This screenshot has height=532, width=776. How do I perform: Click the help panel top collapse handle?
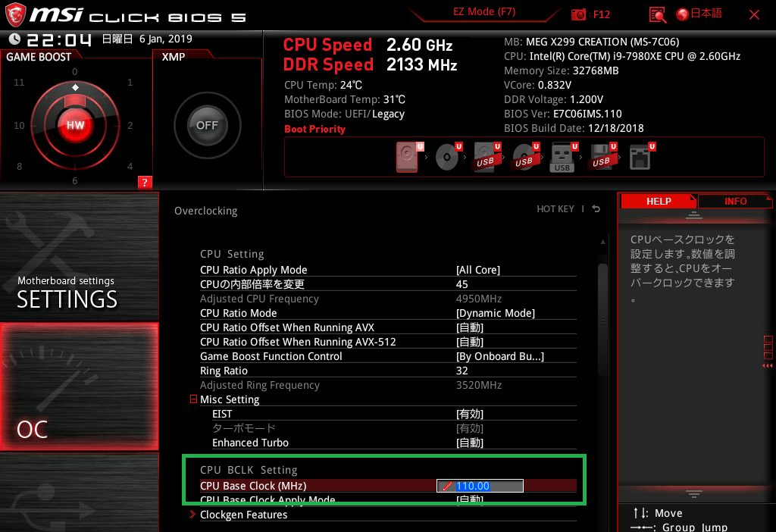694,215
